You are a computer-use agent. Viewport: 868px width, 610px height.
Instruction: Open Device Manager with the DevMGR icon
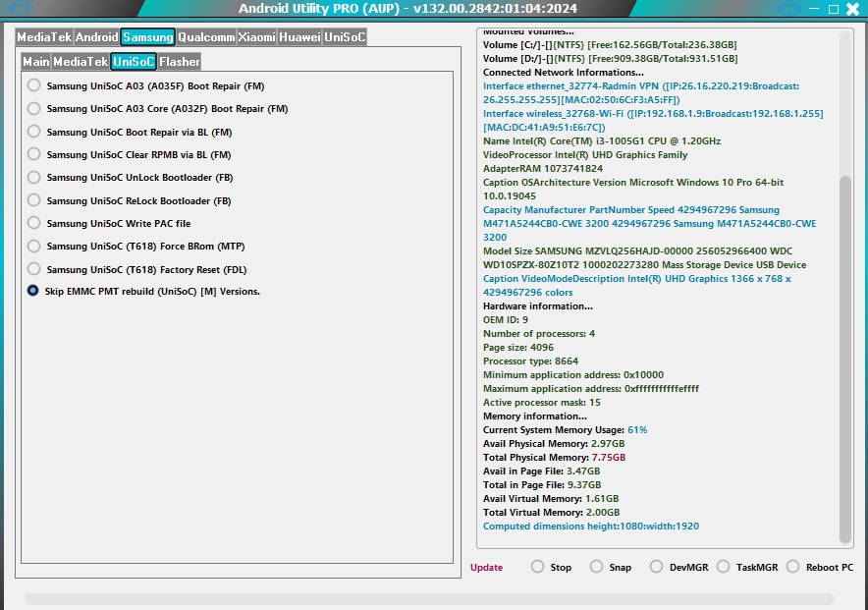coord(656,567)
